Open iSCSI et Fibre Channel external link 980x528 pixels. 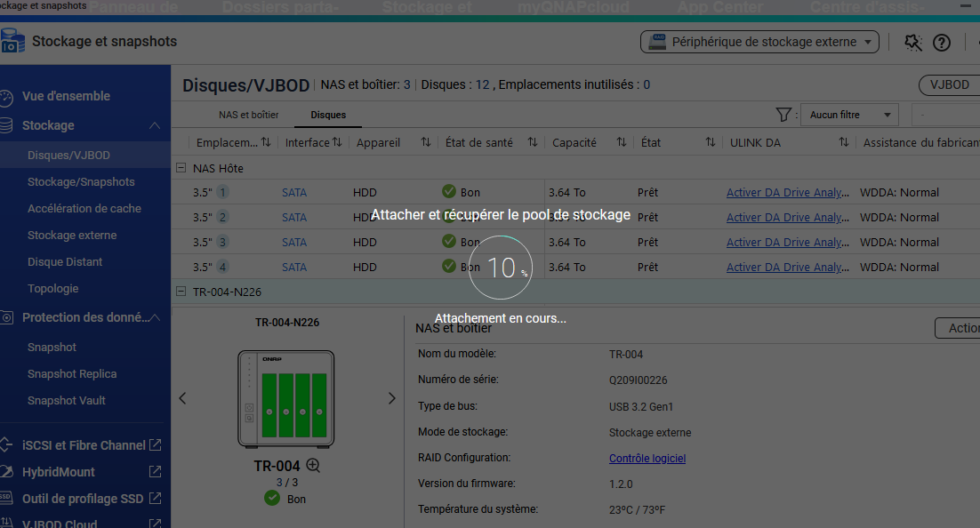click(x=155, y=445)
